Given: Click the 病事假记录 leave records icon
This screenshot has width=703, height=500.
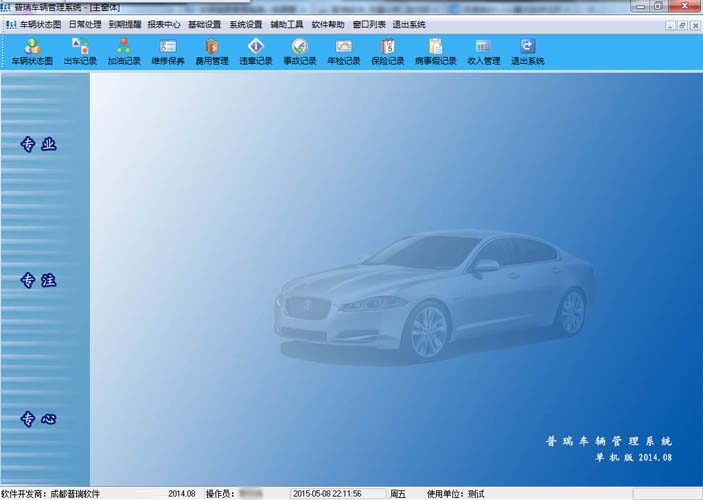Looking at the screenshot, I should [x=436, y=51].
